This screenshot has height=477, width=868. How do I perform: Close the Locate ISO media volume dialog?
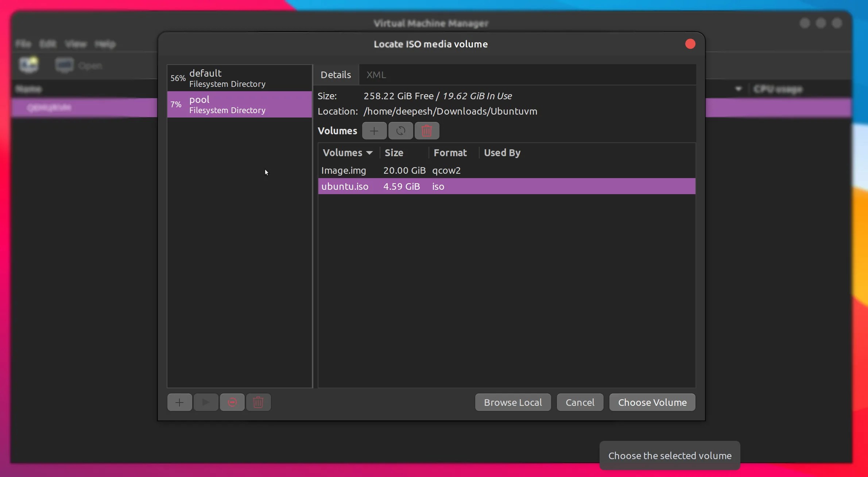(690, 44)
